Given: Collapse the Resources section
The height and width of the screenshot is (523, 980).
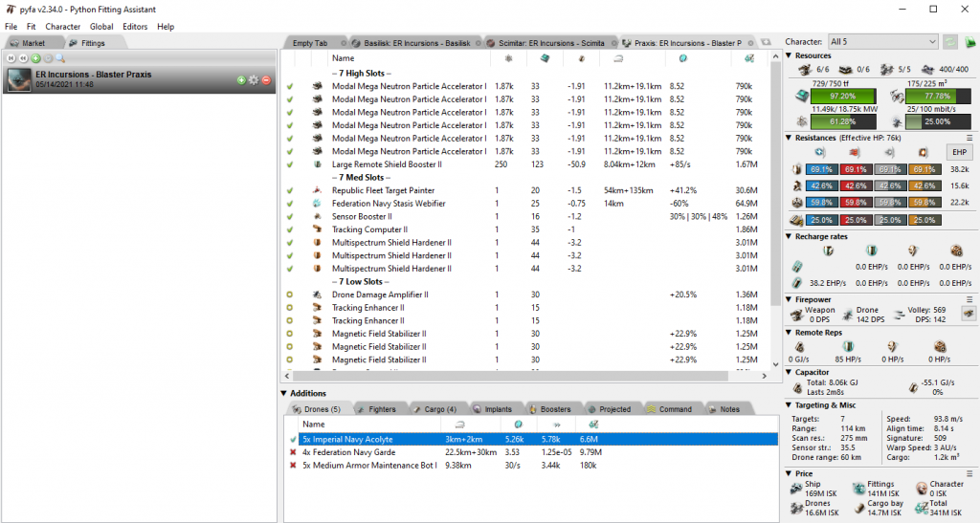Looking at the screenshot, I should click(x=789, y=55).
